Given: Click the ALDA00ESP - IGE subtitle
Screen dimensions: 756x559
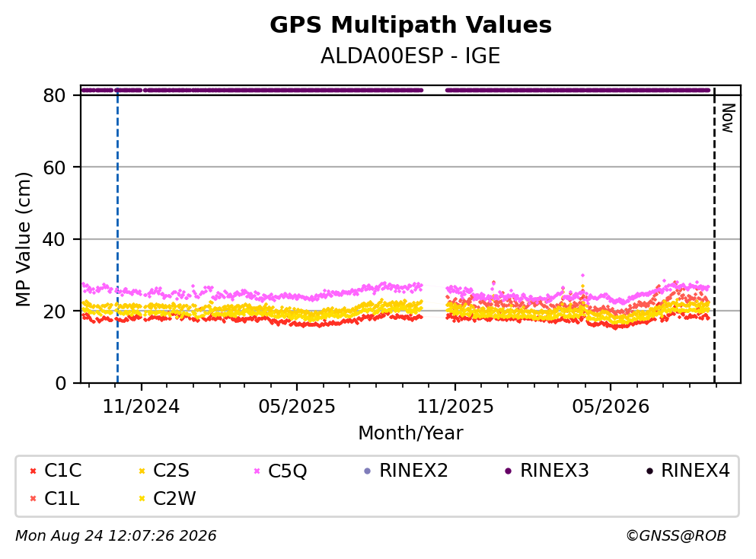Looking at the screenshot, I should [410, 56].
